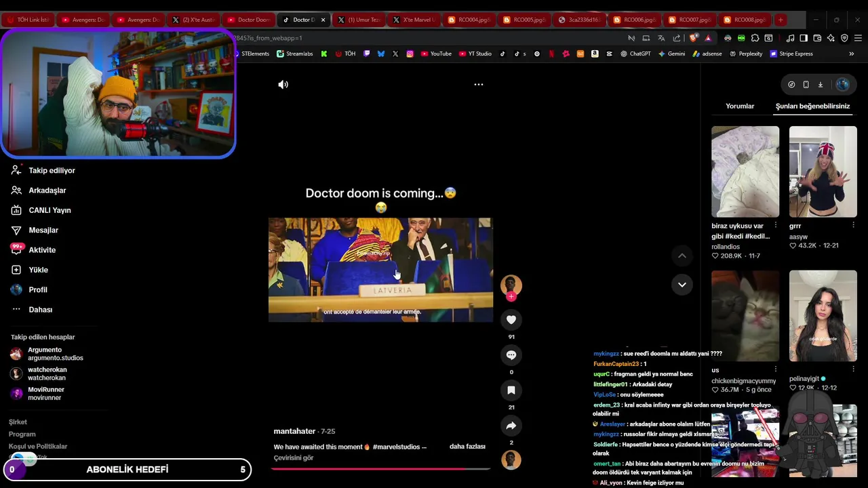Click the Brave Shields lion icon
Viewport: 868px width, 488px height.
693,38
